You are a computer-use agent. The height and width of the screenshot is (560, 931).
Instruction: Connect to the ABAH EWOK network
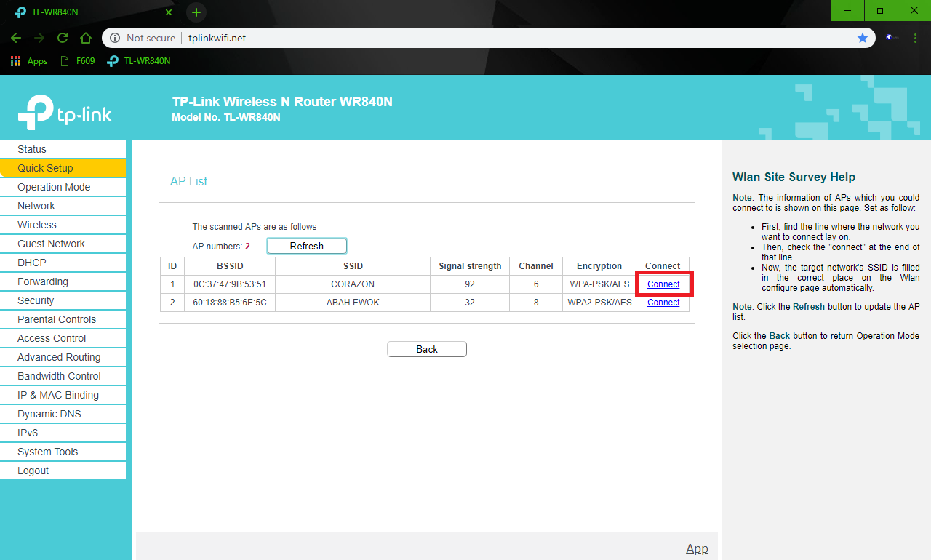click(x=663, y=303)
